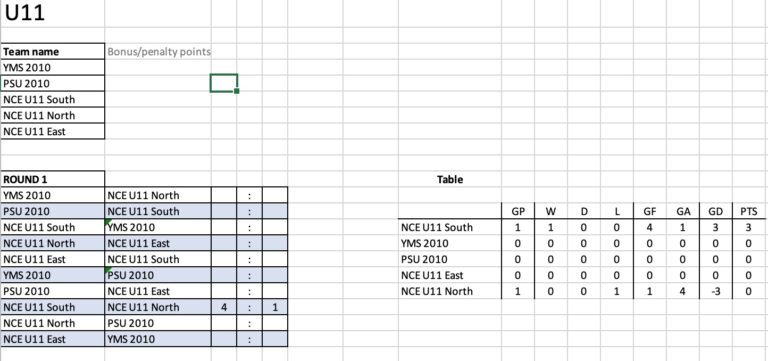Click the Bonus/penalty points header cell
Screen dimensions: 768x361
pyautogui.click(x=158, y=51)
